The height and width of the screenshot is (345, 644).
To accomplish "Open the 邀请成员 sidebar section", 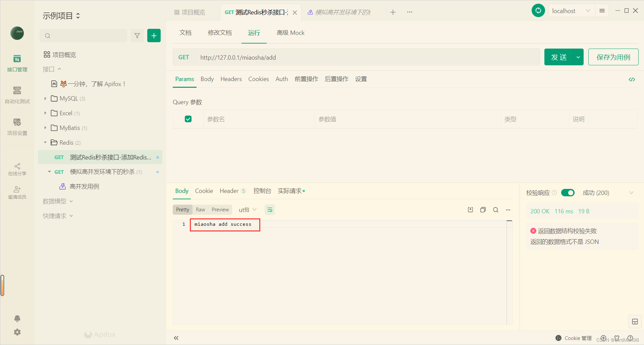I will click(17, 193).
